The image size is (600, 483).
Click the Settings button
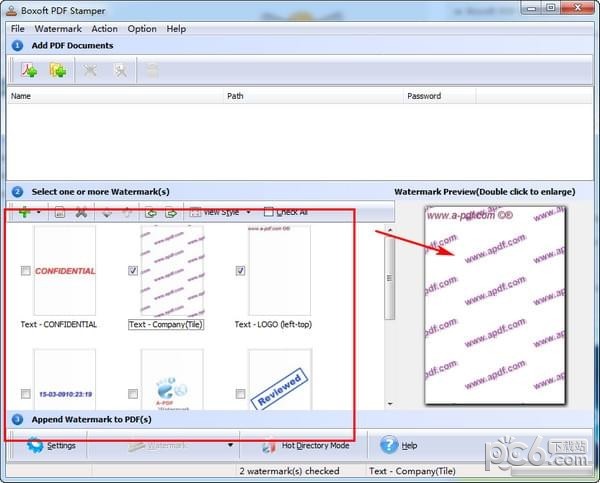[51, 445]
